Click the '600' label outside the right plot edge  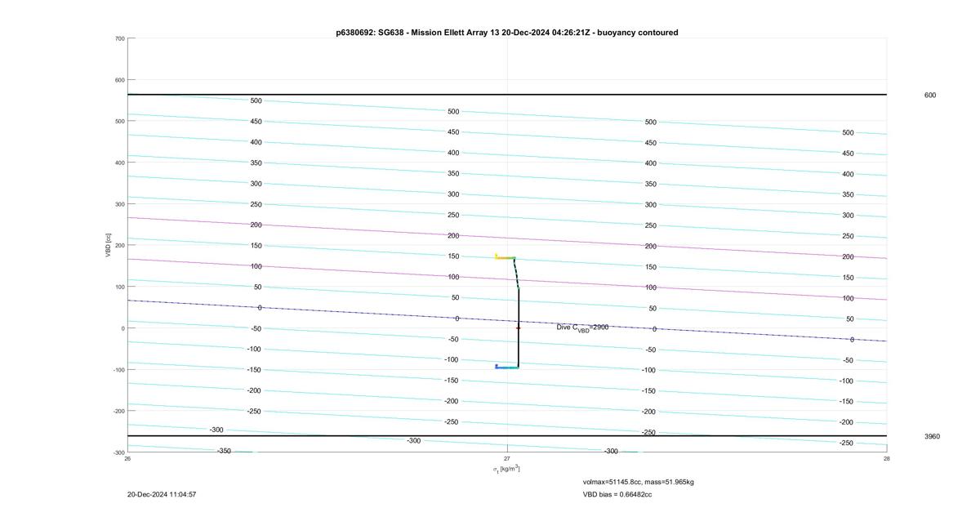[930, 95]
